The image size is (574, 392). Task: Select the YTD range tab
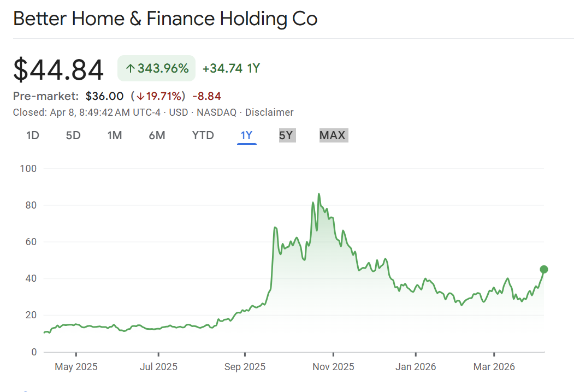pyautogui.click(x=203, y=135)
